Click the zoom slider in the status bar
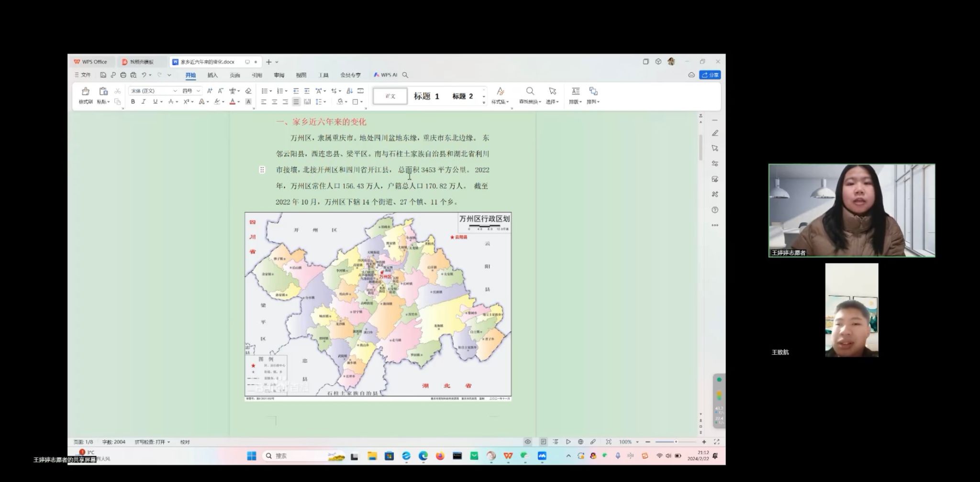Screen dimensions: 980x482 [675, 442]
